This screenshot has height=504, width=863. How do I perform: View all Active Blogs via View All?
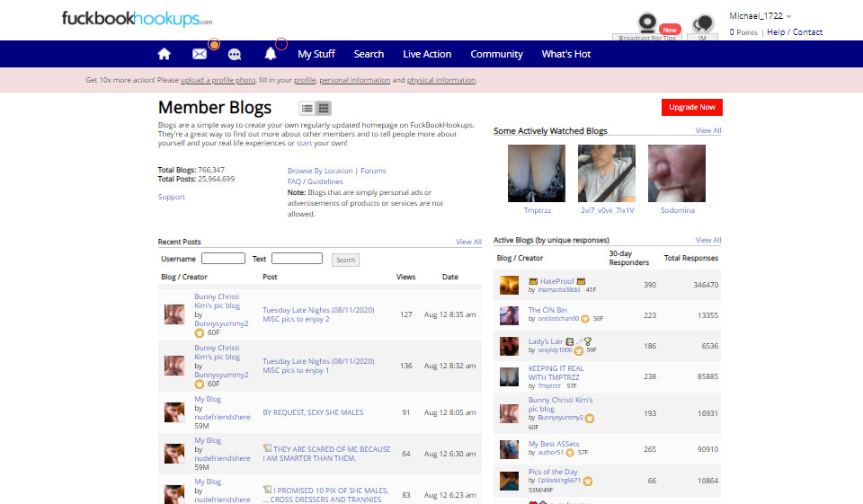(708, 240)
